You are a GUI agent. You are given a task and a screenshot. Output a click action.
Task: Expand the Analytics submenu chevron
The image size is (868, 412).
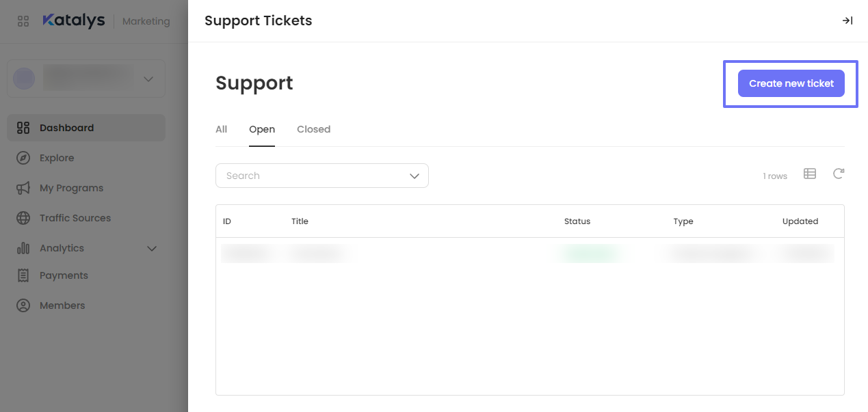click(x=152, y=248)
